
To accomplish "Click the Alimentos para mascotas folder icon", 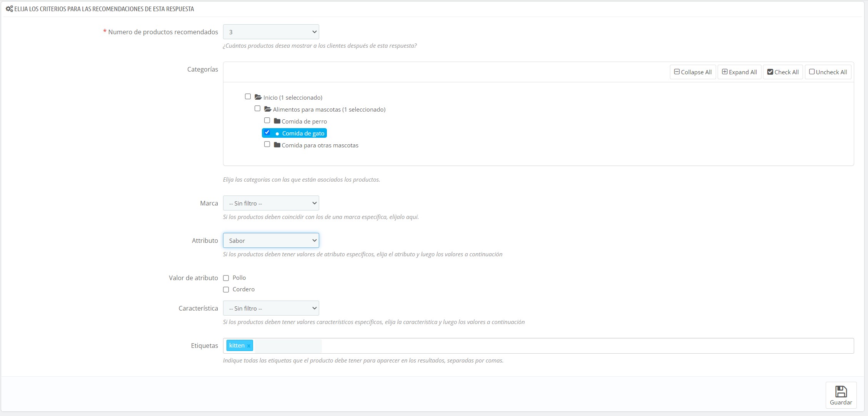I will [268, 109].
